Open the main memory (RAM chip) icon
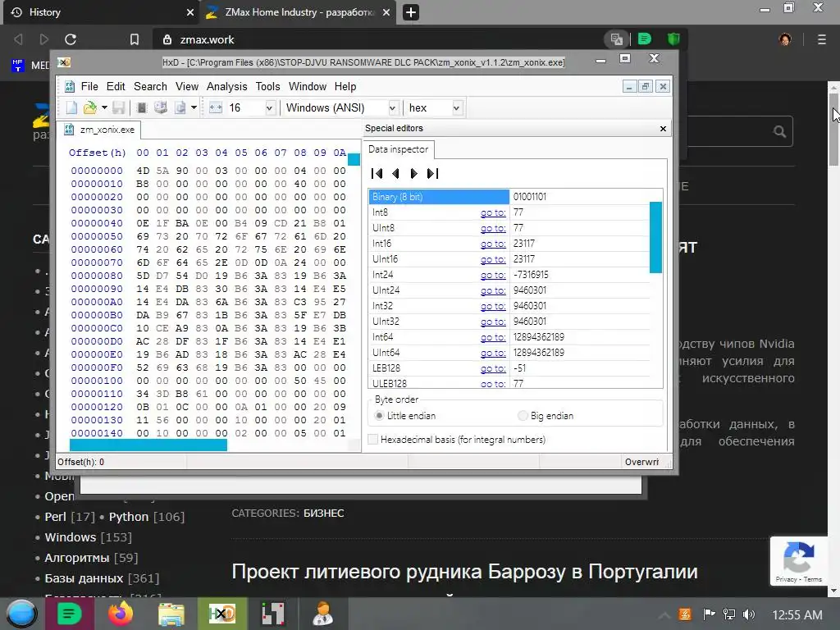 pos(141,107)
